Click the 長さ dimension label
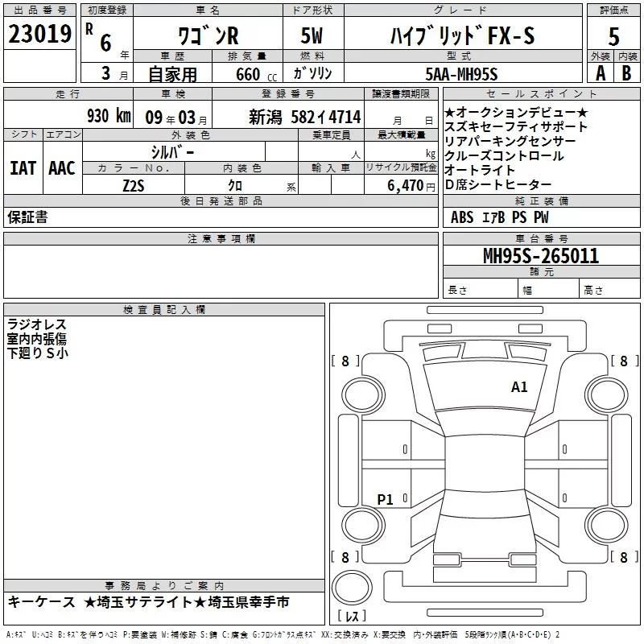The height and width of the screenshot is (644, 644). point(457,290)
